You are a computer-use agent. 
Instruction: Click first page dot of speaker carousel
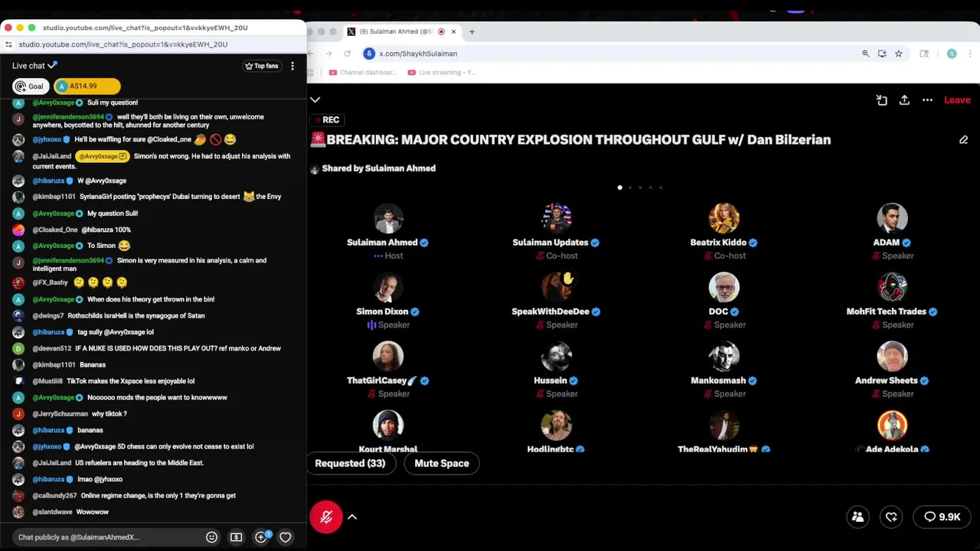(x=619, y=187)
